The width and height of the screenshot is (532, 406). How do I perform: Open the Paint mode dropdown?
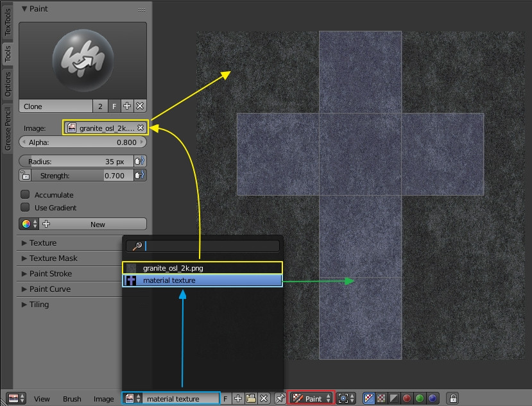pos(312,398)
